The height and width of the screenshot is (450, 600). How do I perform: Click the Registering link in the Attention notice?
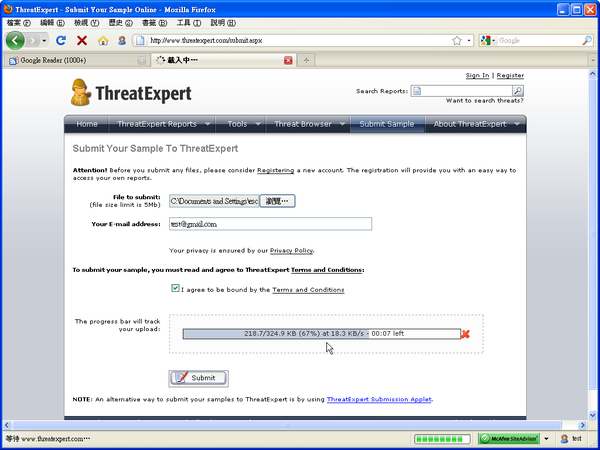click(x=276, y=170)
